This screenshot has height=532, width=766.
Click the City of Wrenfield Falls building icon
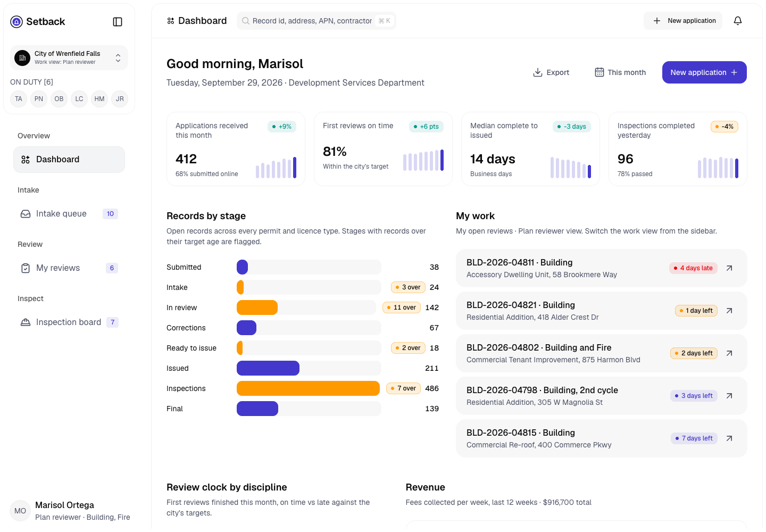(22, 57)
